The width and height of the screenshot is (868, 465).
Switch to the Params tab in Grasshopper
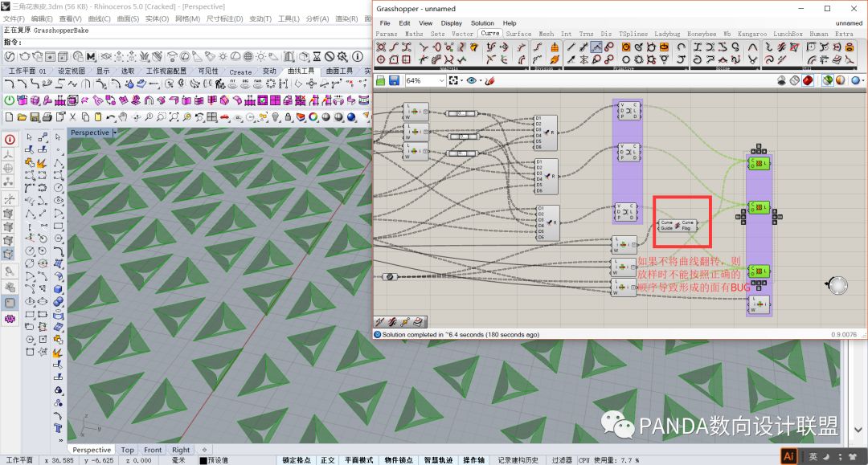click(387, 34)
